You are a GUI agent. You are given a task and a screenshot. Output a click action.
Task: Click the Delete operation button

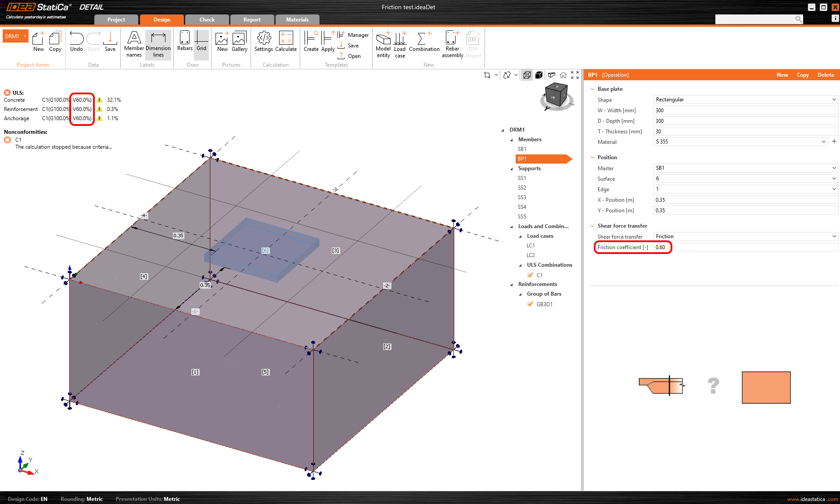pyautogui.click(x=826, y=75)
